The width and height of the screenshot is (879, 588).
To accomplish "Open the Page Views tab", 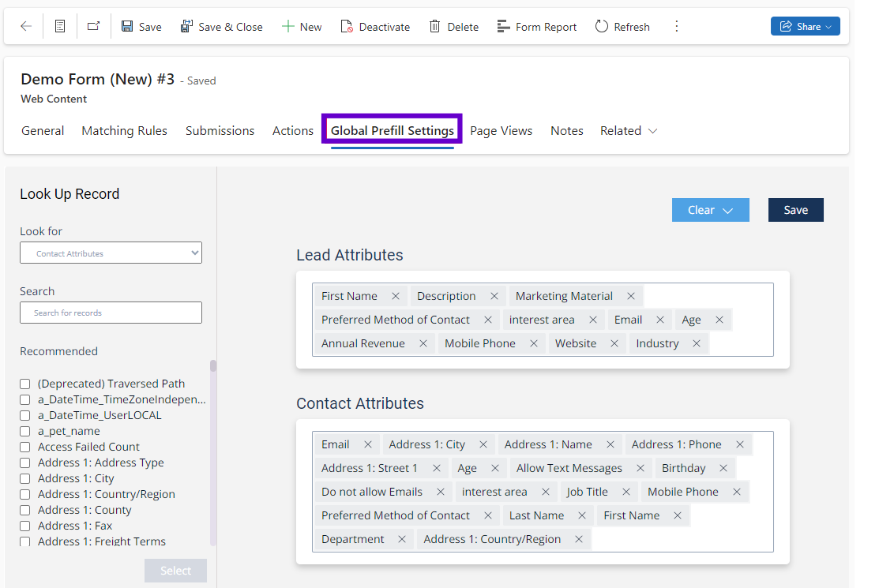I will click(501, 130).
